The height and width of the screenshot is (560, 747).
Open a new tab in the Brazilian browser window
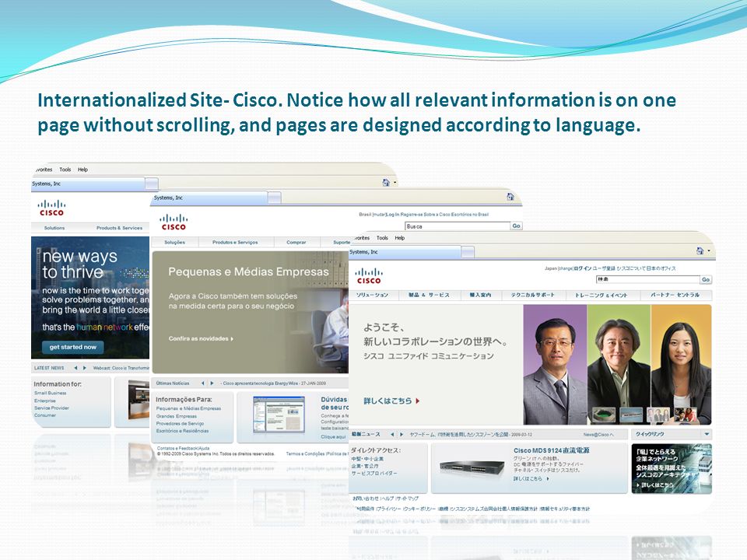click(275, 198)
